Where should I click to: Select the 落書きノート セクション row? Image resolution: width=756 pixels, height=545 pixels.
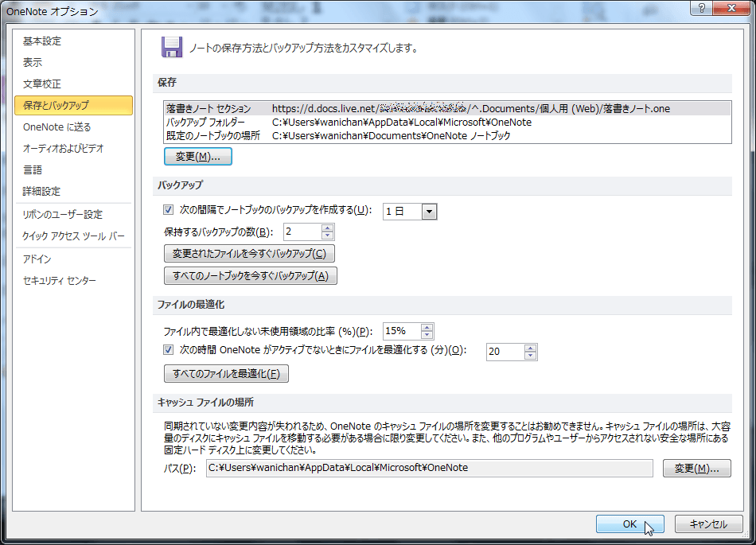point(447,108)
